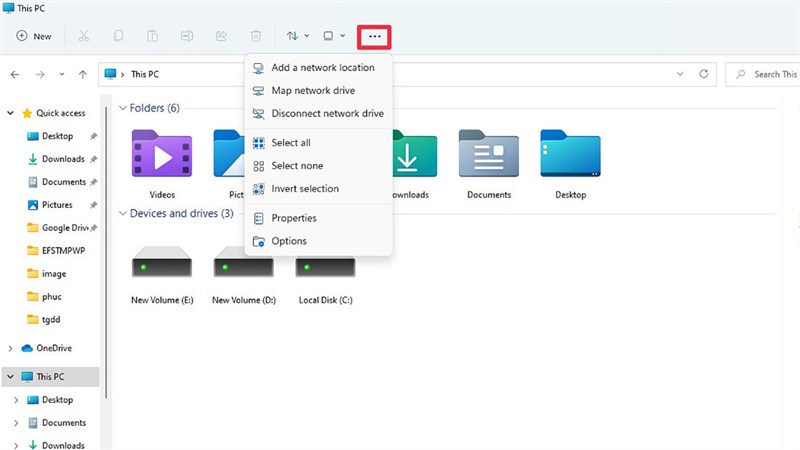Click the See more three-dots button
This screenshot has height=450, width=800.
[374, 36]
